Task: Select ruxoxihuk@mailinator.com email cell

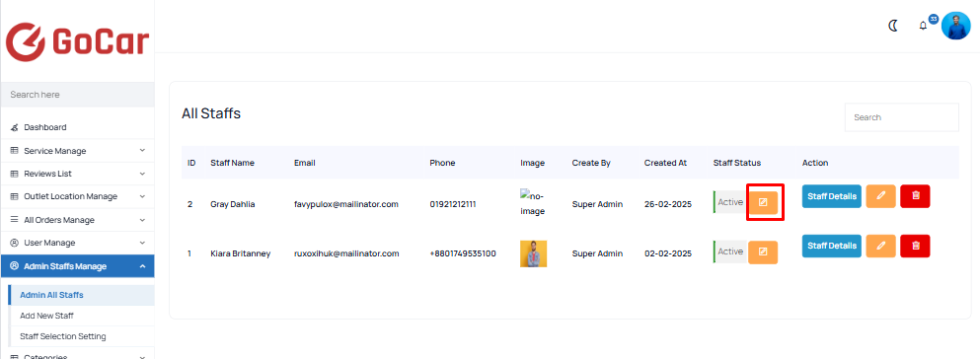Action: pos(346,253)
